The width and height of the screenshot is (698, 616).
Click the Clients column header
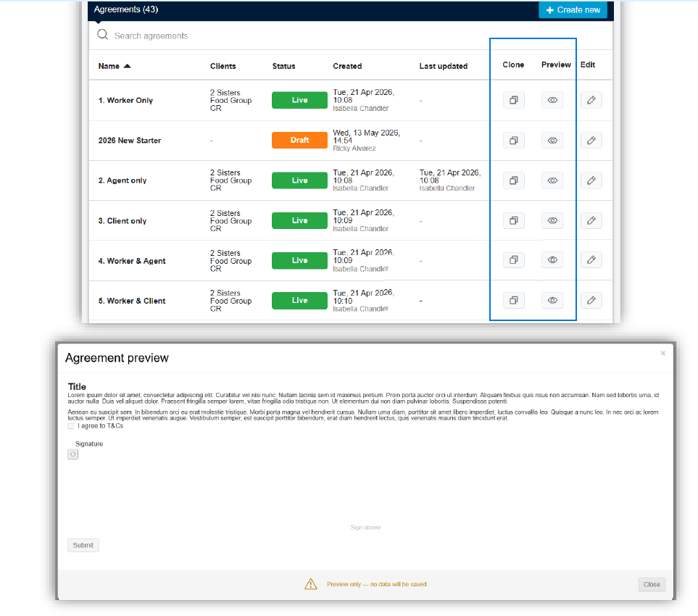(x=223, y=66)
